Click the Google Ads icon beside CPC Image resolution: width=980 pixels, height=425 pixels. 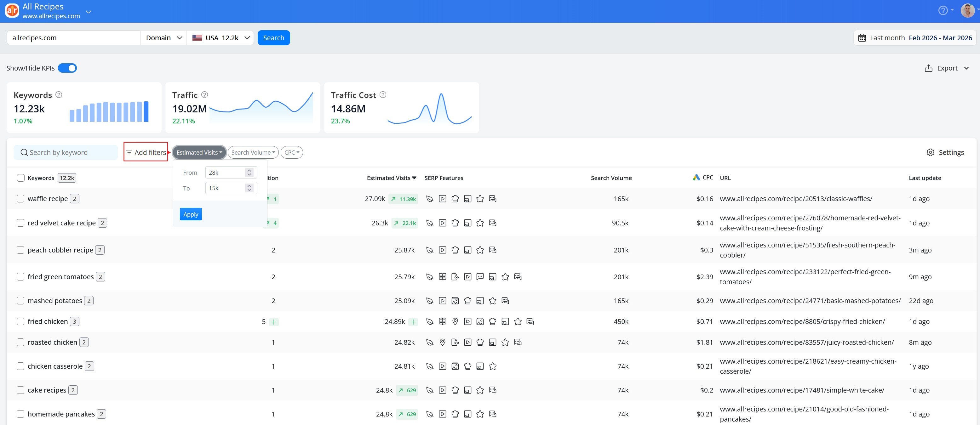(696, 178)
